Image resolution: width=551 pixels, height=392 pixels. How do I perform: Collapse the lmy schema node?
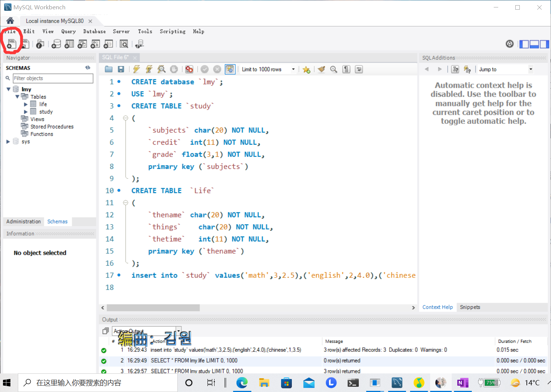(9, 89)
